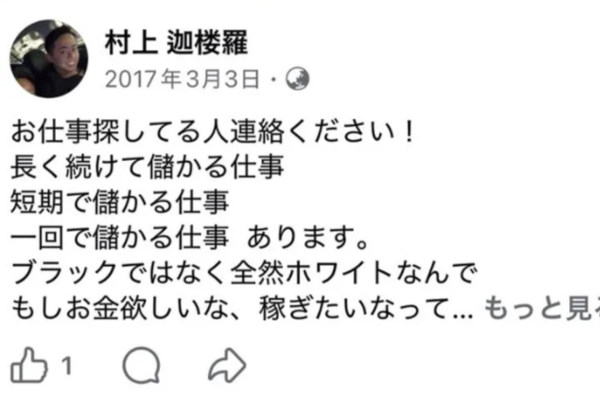The width and height of the screenshot is (600, 400).
Task: Click the phrase 稼ぎたいなって
Action: click(x=354, y=308)
